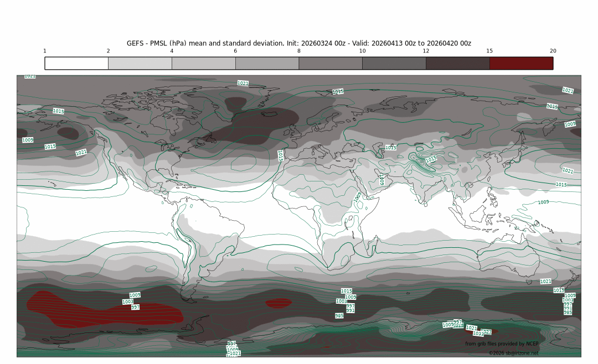
Task: Click the 989 contour label south of Africa
Action: [x=339, y=316]
